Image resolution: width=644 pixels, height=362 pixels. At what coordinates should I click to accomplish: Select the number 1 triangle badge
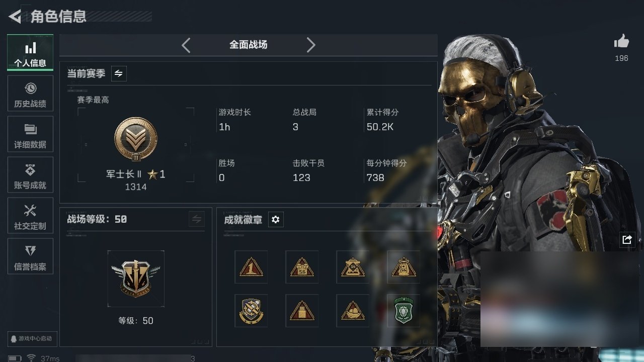coord(251,267)
